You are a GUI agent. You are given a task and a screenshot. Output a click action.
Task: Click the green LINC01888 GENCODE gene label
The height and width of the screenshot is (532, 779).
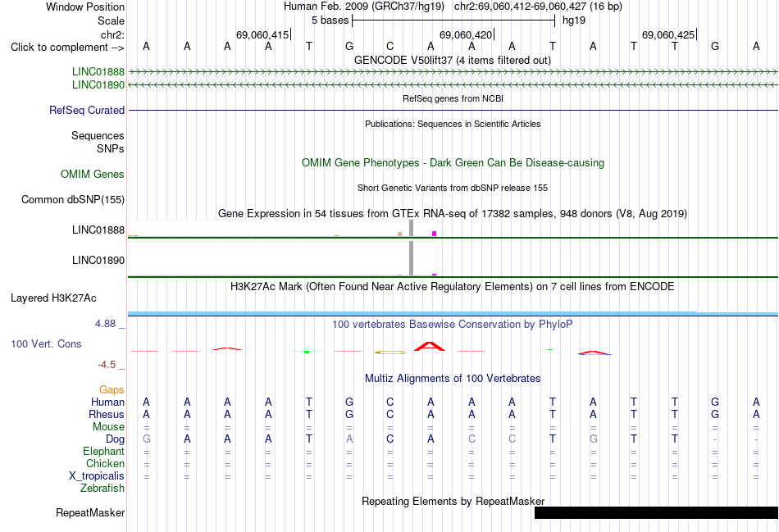tap(98, 71)
